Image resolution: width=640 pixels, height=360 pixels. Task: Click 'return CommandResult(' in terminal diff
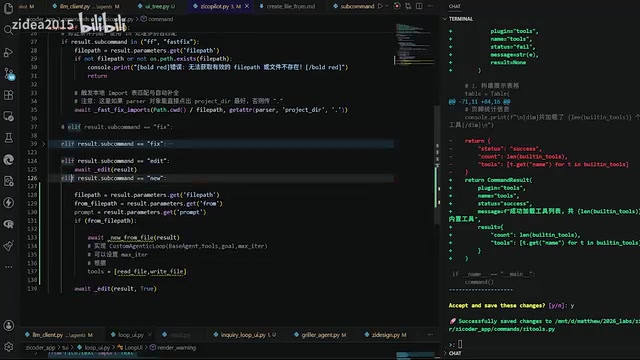click(498, 180)
